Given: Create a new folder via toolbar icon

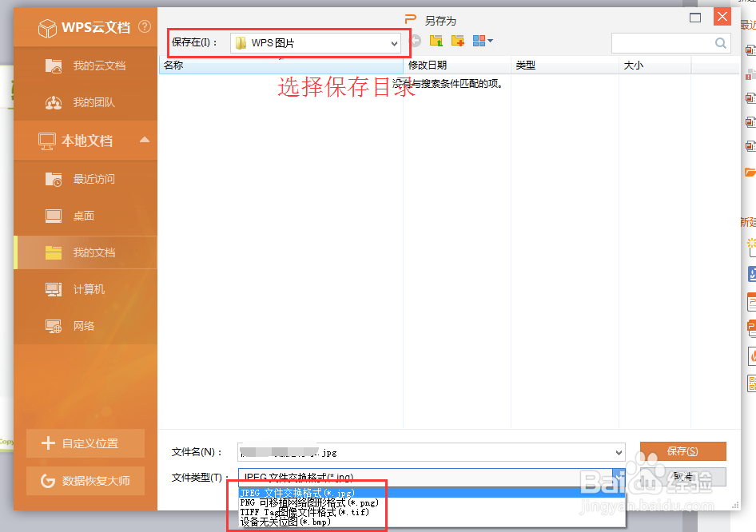Looking at the screenshot, I should point(458,41).
